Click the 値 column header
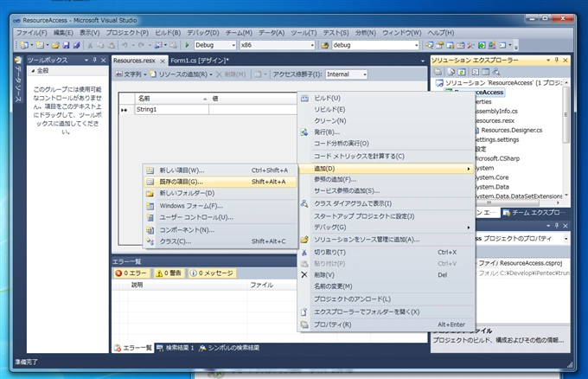588x379 pixels. (x=253, y=99)
